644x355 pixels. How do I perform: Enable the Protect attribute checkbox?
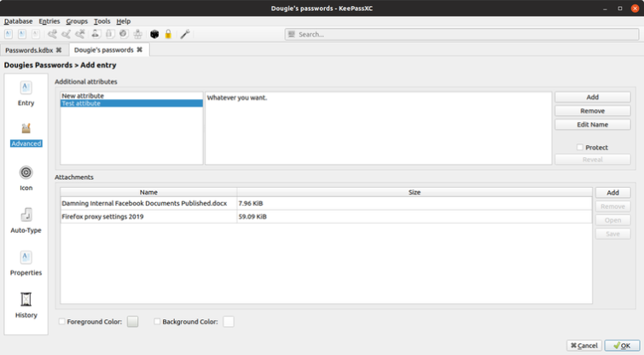[580, 147]
